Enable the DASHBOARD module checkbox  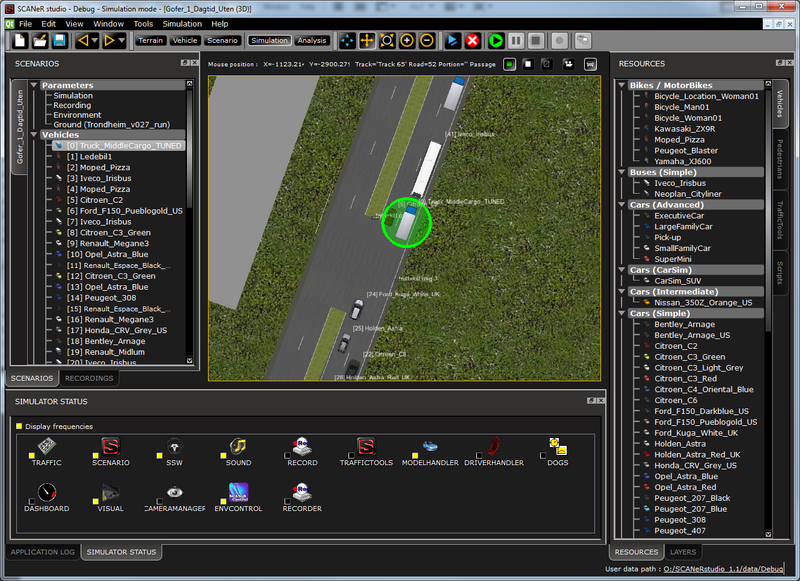tap(32, 500)
